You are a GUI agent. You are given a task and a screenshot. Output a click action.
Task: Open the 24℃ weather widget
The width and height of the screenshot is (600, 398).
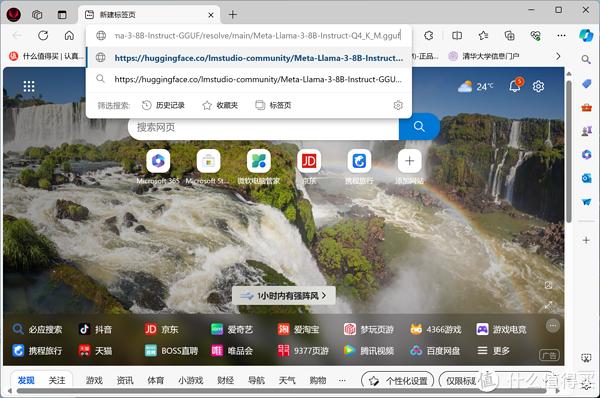[x=476, y=86]
